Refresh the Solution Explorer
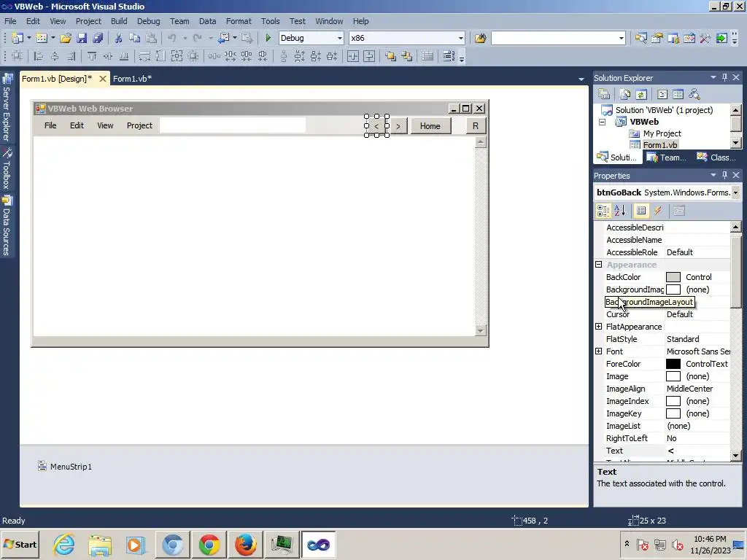The image size is (747, 560). pos(641,94)
